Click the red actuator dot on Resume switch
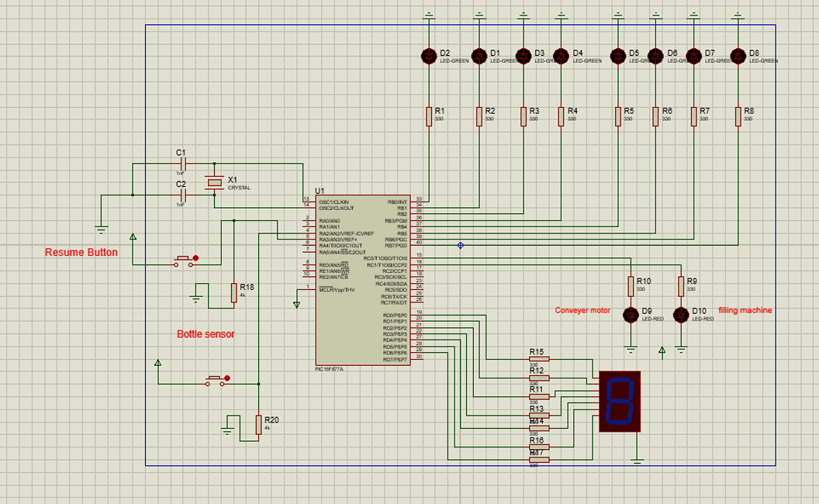819x504 pixels. (196, 258)
